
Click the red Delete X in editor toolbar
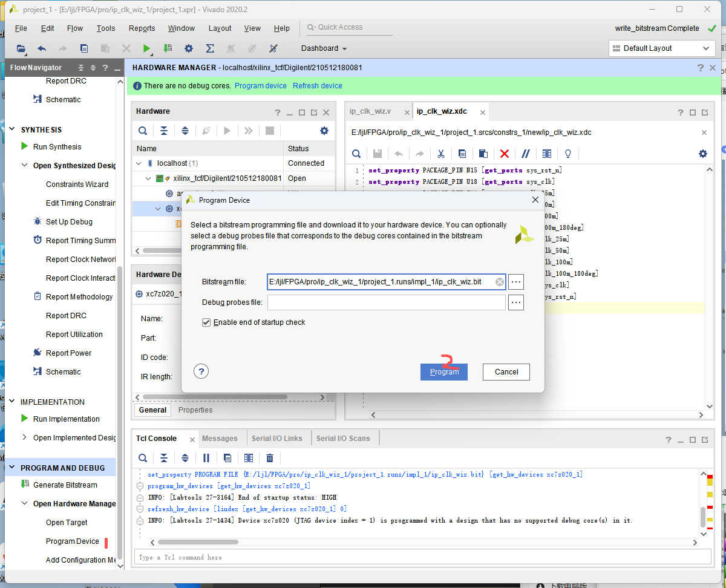pyautogui.click(x=505, y=154)
